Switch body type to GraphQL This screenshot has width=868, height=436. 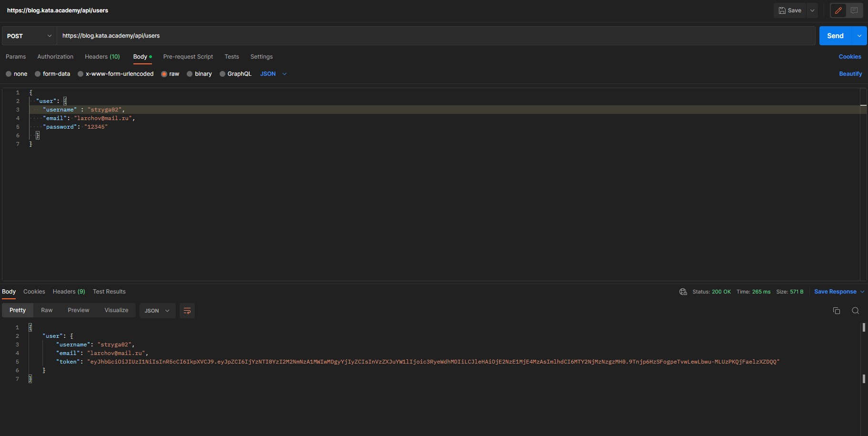coord(235,74)
